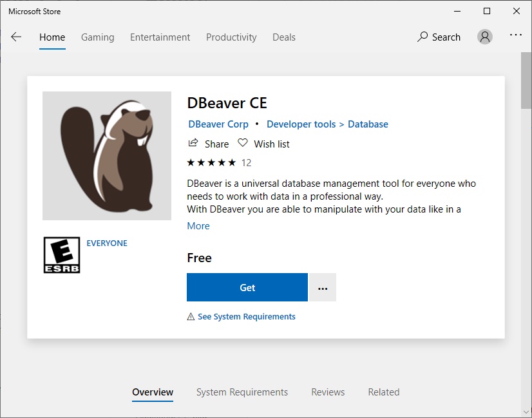The height and width of the screenshot is (418, 532).
Task: Switch to the Home tab
Action: [52, 37]
